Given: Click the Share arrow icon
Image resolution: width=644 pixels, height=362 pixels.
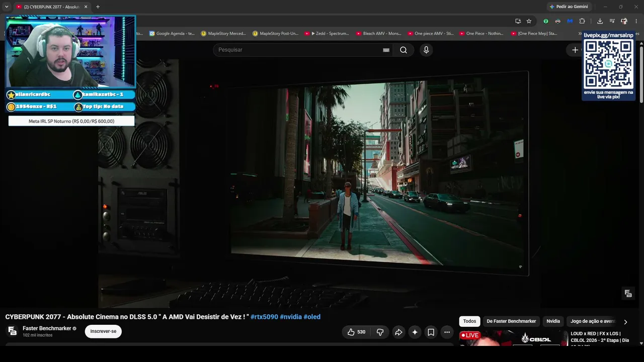Looking at the screenshot, I should [398, 332].
